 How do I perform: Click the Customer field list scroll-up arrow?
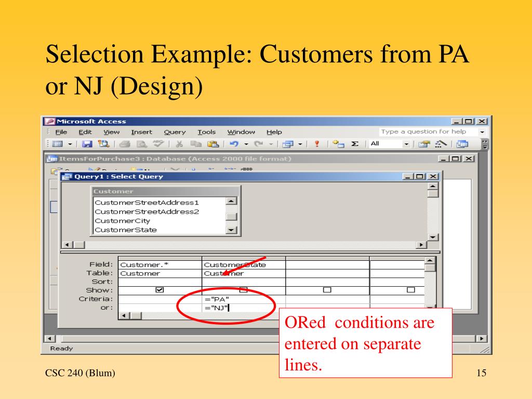pyautogui.click(x=231, y=201)
